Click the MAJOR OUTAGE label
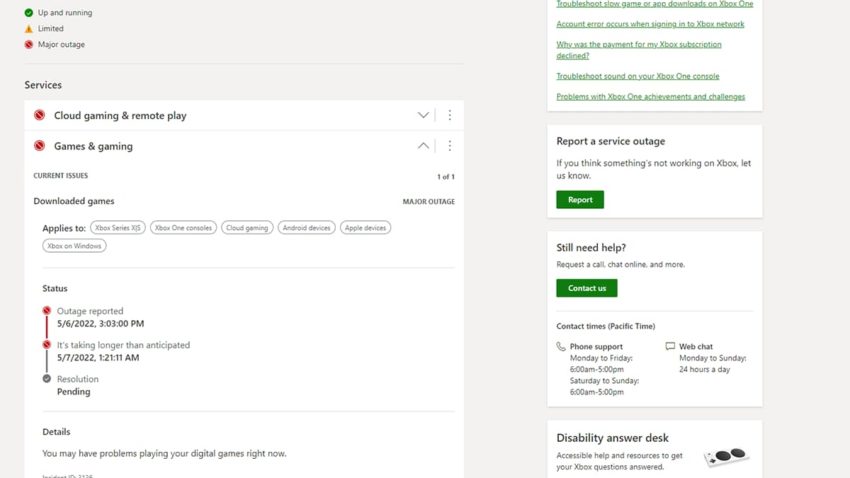 click(x=428, y=202)
